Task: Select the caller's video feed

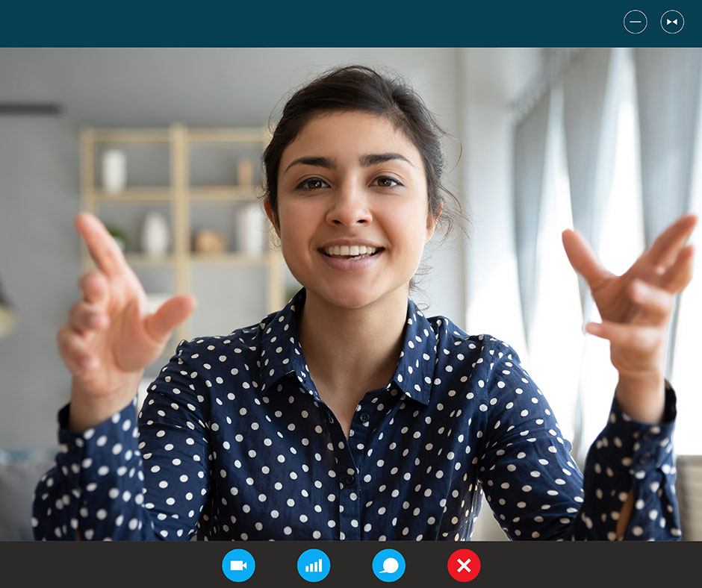Action: tap(351, 294)
